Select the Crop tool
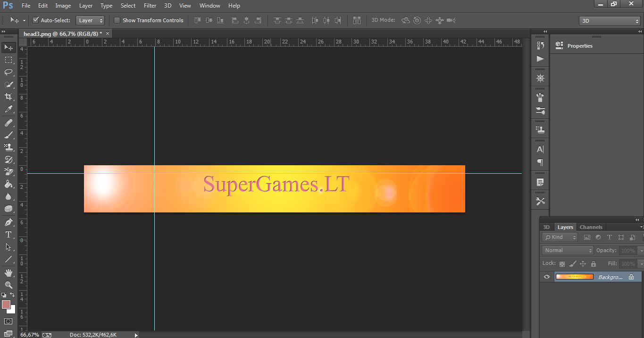Viewport: 644px width, 338px height. [x=8, y=97]
